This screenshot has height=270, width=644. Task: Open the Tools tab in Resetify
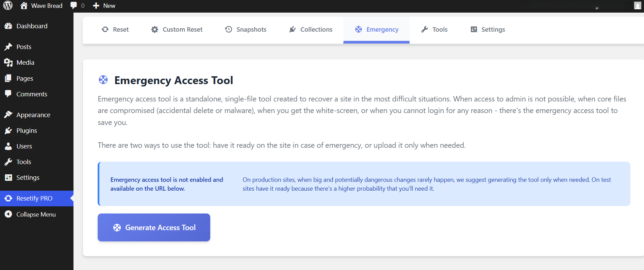(x=434, y=30)
